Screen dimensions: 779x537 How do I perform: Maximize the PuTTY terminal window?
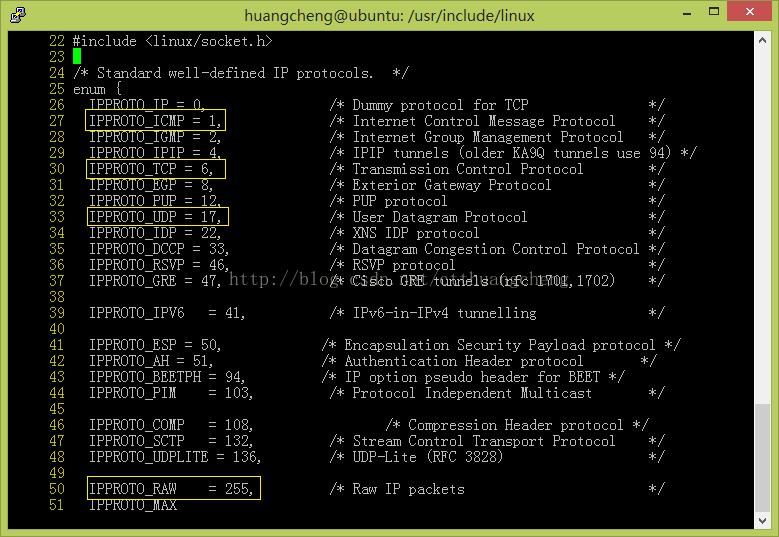(x=714, y=12)
